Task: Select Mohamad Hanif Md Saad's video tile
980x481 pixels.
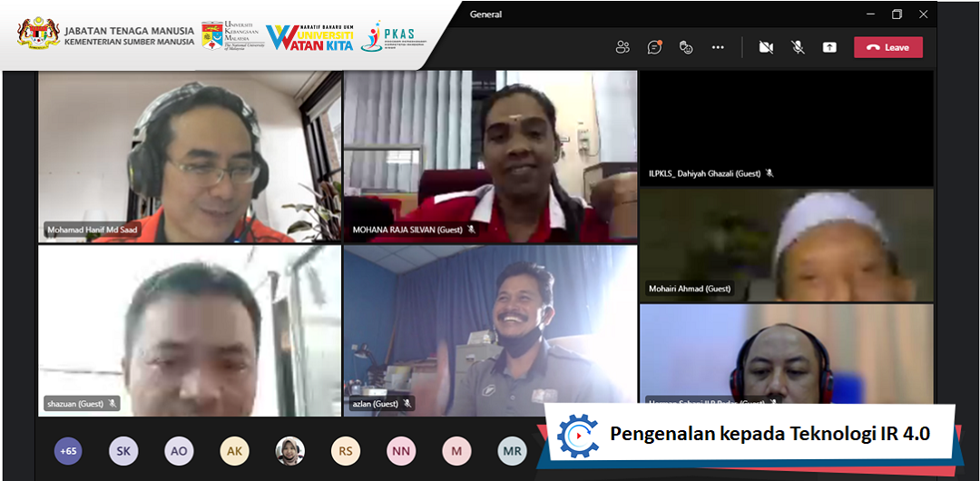Action: coord(190,154)
